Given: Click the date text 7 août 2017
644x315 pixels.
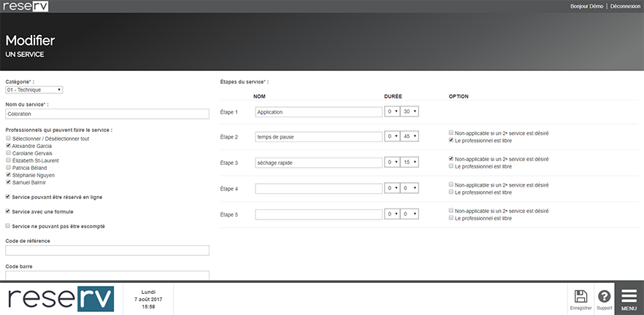Looking at the screenshot, I should pyautogui.click(x=148, y=300).
